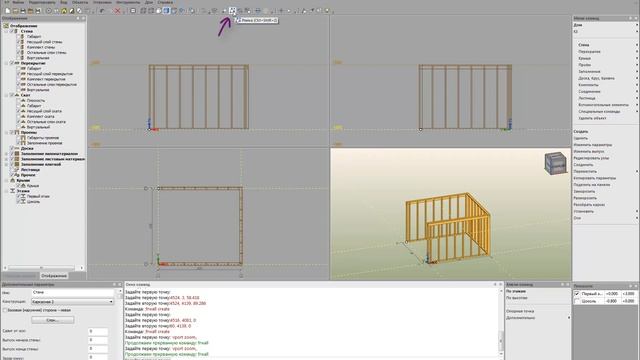Click Остальные слои стены tree row

coord(47,53)
